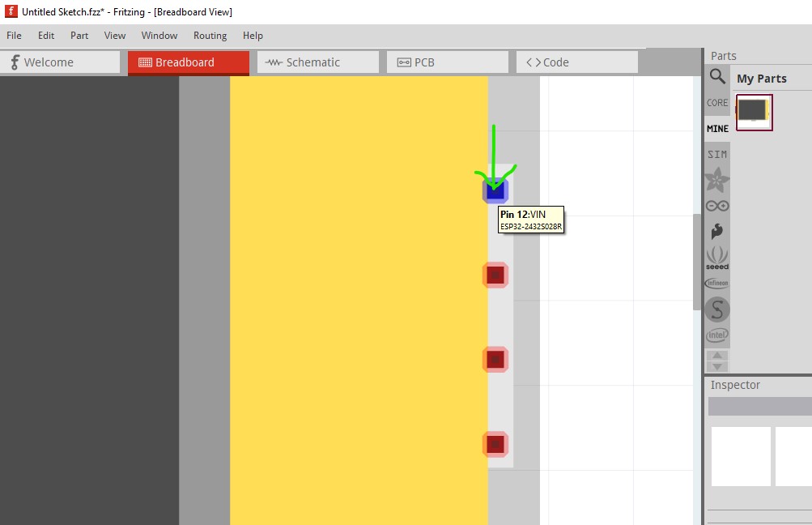This screenshot has height=525, width=812.
Task: Select ESP32 part thumbnail in My Parts
Action: point(754,112)
